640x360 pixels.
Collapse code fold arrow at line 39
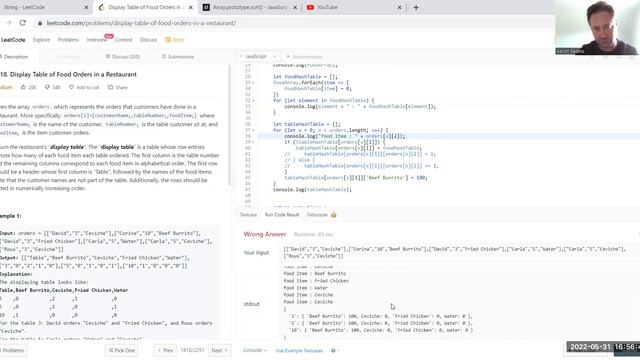[253, 142]
